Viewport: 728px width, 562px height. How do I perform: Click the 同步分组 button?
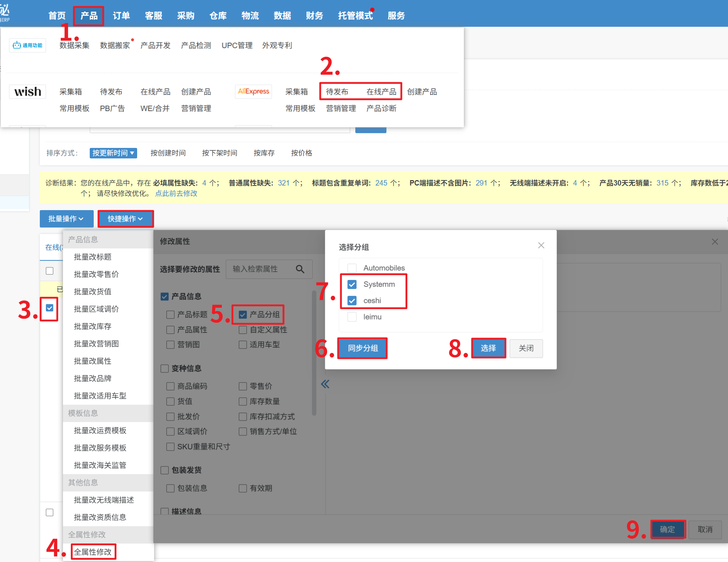click(x=362, y=348)
